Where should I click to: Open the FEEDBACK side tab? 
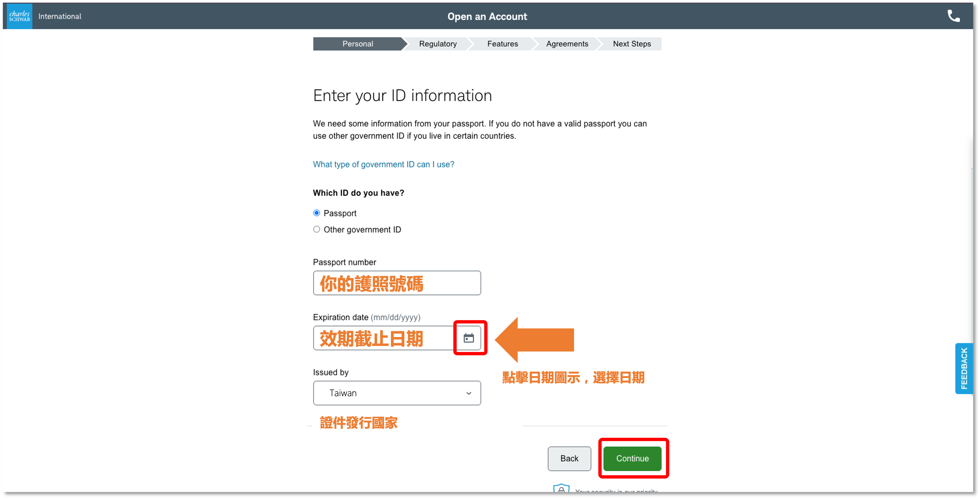click(x=964, y=368)
